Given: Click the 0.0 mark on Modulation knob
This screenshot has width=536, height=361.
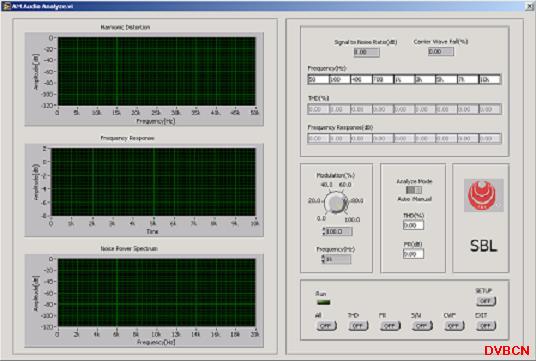Looking at the screenshot, I should [x=321, y=218].
